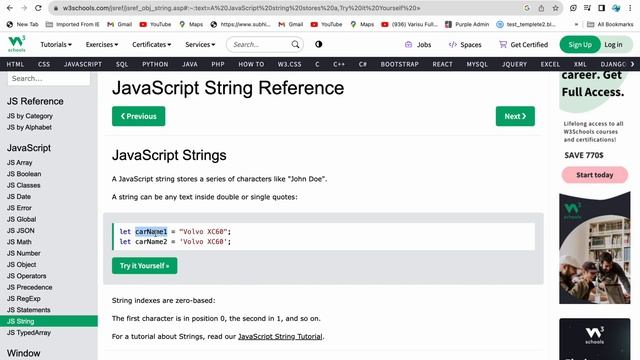The image size is (640, 360).
Task: Expand the Exercises dropdown
Action: point(102,44)
